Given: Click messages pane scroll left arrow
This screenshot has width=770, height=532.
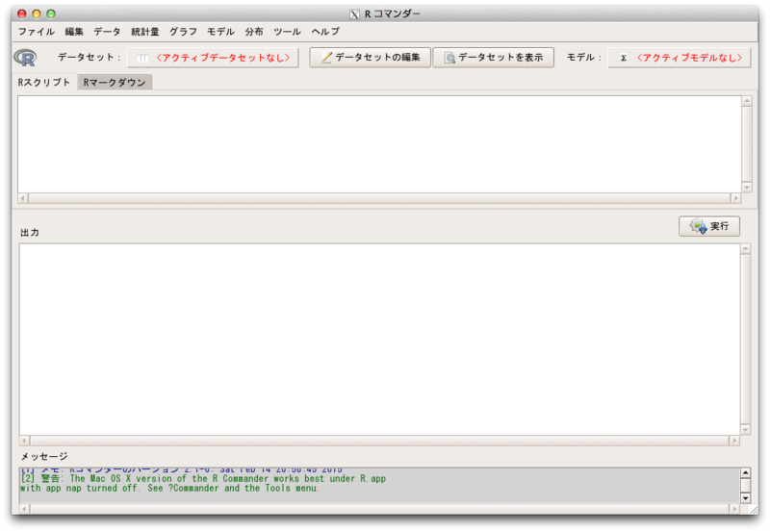Looking at the screenshot, I should click(25, 510).
